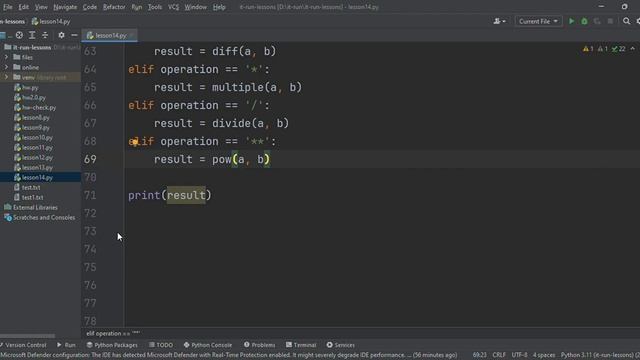Open the Edit menu

pos(24,7)
